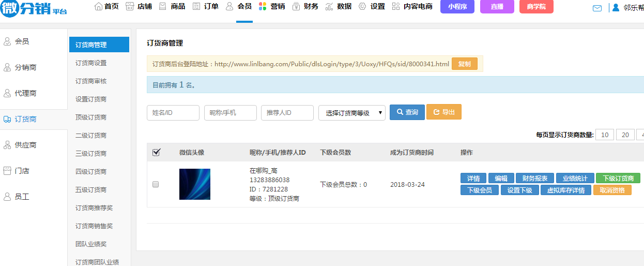Viewport: 644px width, 266px height.
Task: Click the blue 查询 search button
Action: point(407,112)
